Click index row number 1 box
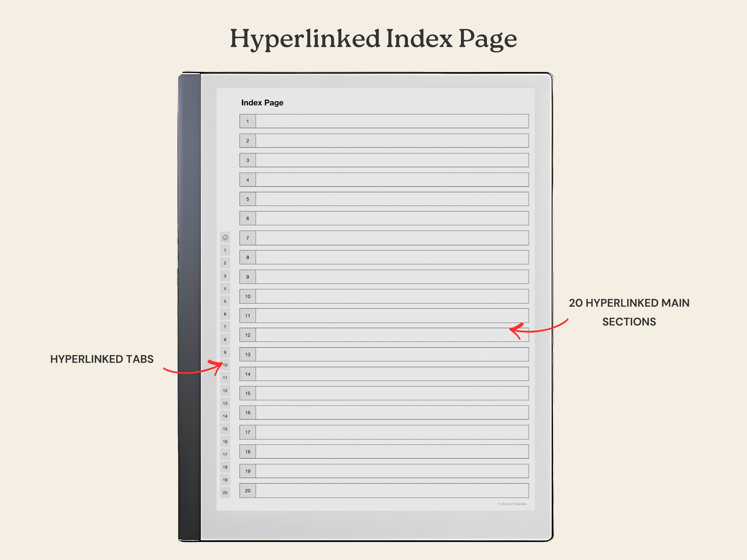Image resolution: width=747 pixels, height=560 pixels. pos(247,121)
